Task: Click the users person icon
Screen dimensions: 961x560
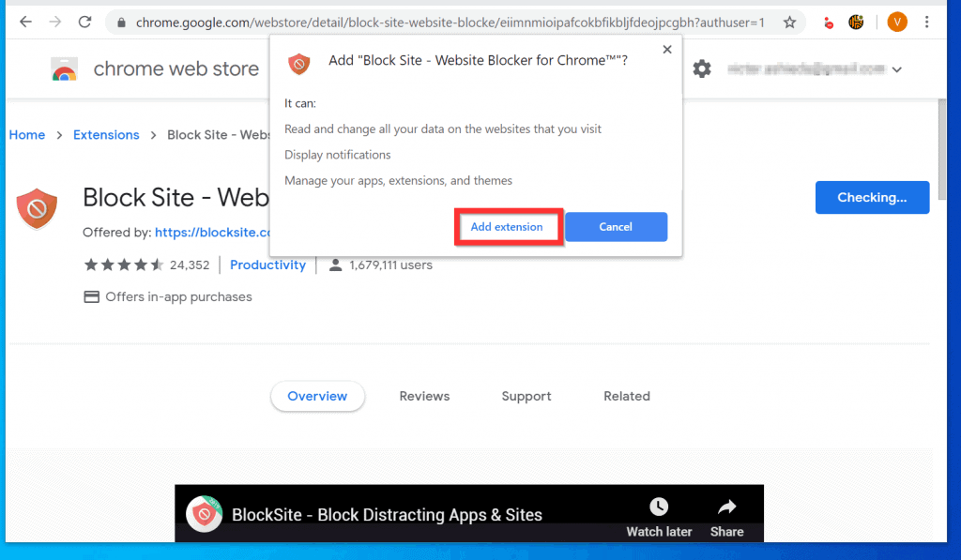Action: click(x=335, y=265)
